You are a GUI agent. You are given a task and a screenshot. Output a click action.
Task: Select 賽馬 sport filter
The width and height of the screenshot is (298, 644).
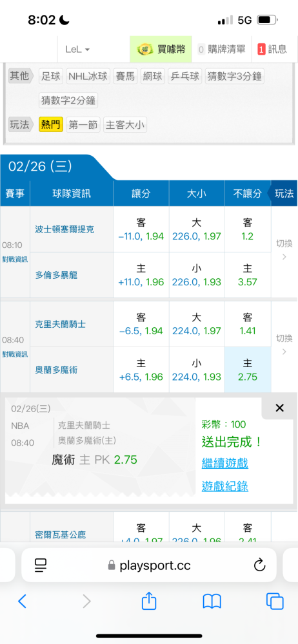pos(126,76)
